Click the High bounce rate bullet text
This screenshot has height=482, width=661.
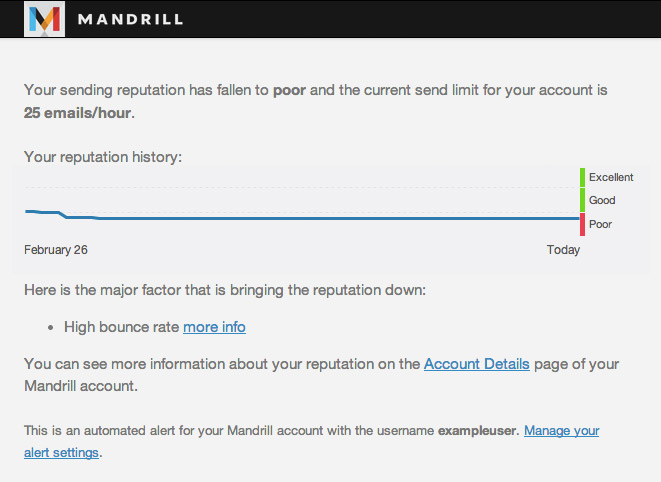click(x=121, y=327)
